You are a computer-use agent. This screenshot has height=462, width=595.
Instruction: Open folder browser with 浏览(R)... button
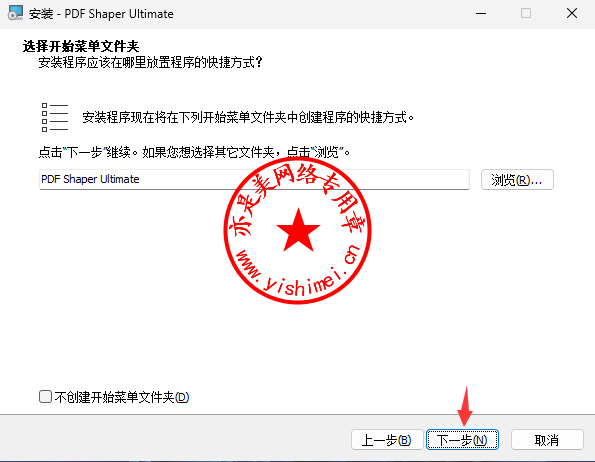pyautogui.click(x=517, y=179)
